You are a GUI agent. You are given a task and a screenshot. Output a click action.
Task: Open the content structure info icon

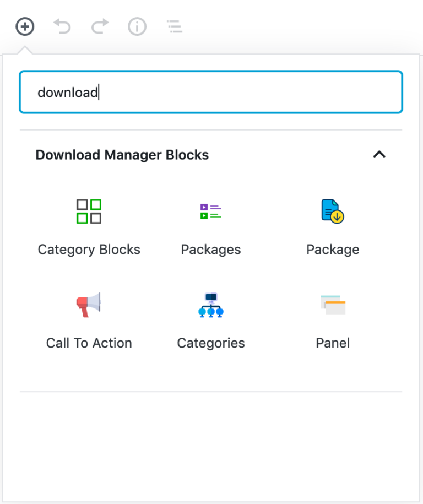(137, 26)
